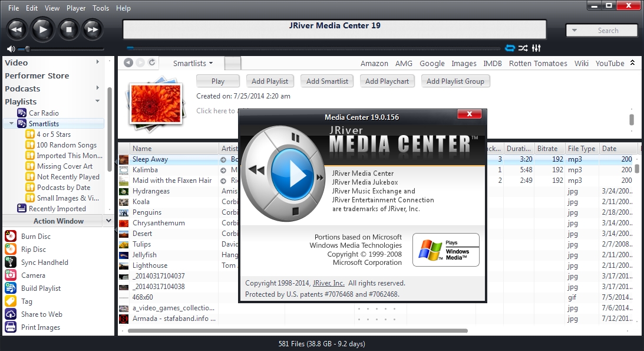Start playback with the main Play button
This screenshot has height=351, width=644.
[42, 29]
